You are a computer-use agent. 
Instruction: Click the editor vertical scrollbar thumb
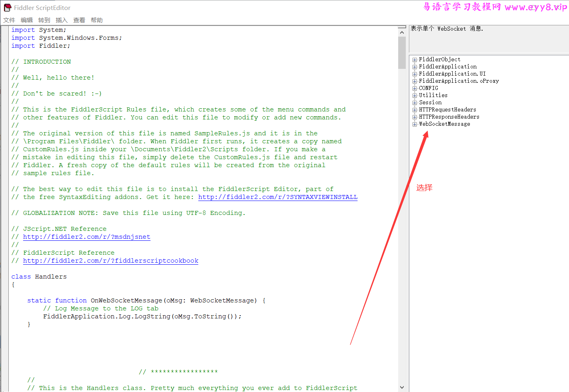(402, 53)
